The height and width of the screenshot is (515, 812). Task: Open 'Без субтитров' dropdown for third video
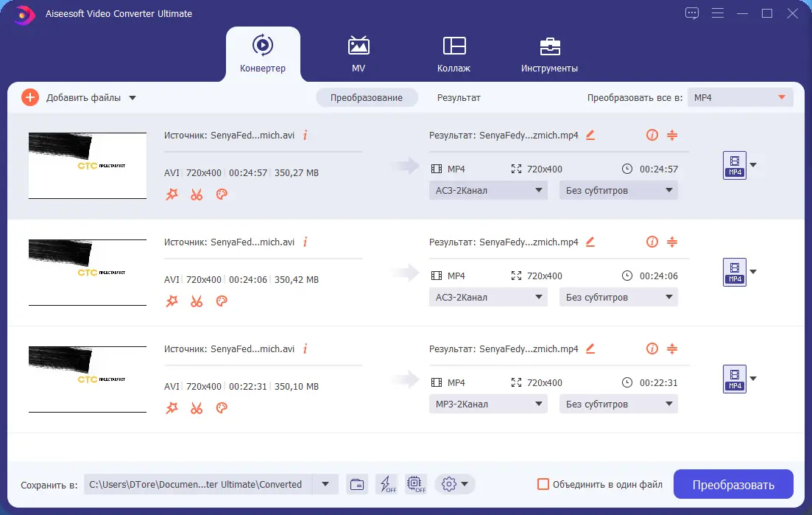[x=618, y=404]
